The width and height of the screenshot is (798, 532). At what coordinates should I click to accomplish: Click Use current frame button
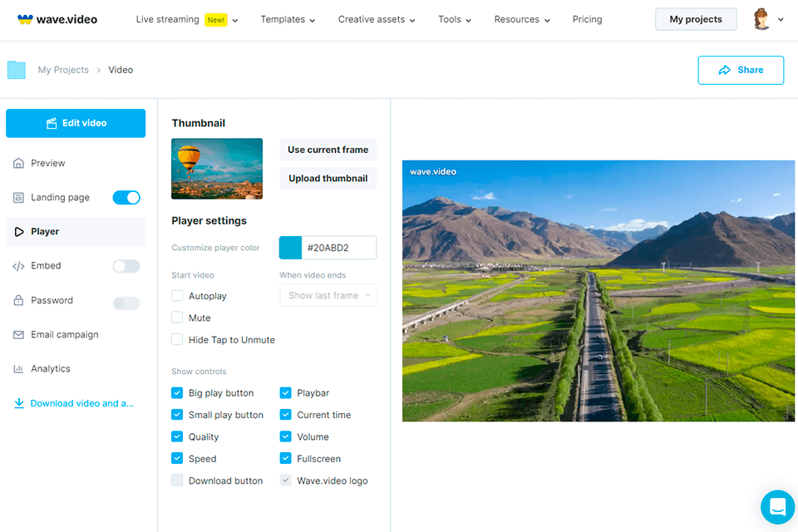[x=328, y=150]
